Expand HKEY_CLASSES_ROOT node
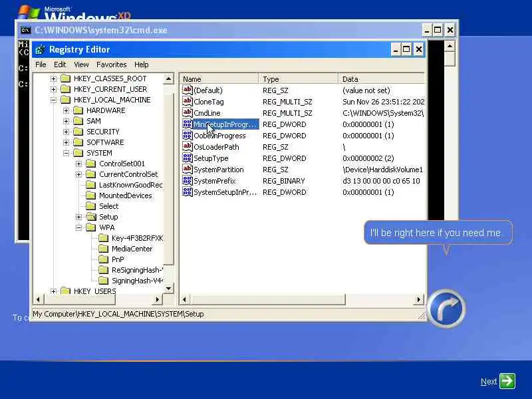 pyautogui.click(x=53, y=78)
